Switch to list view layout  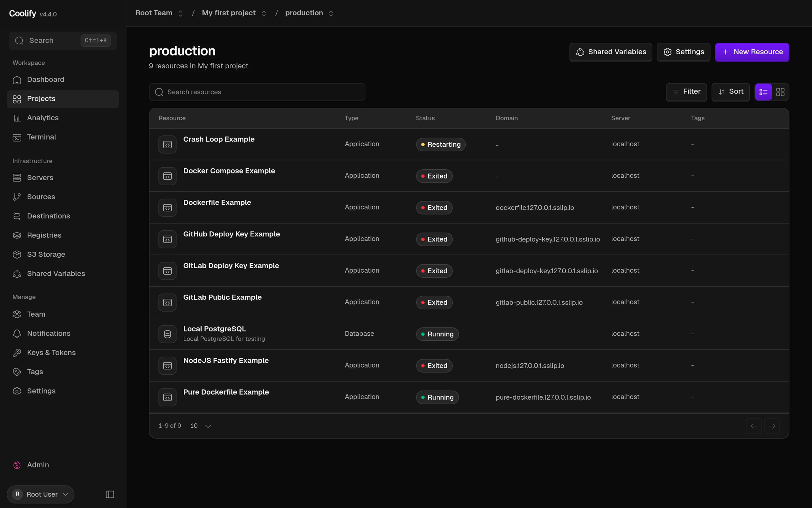coord(763,92)
